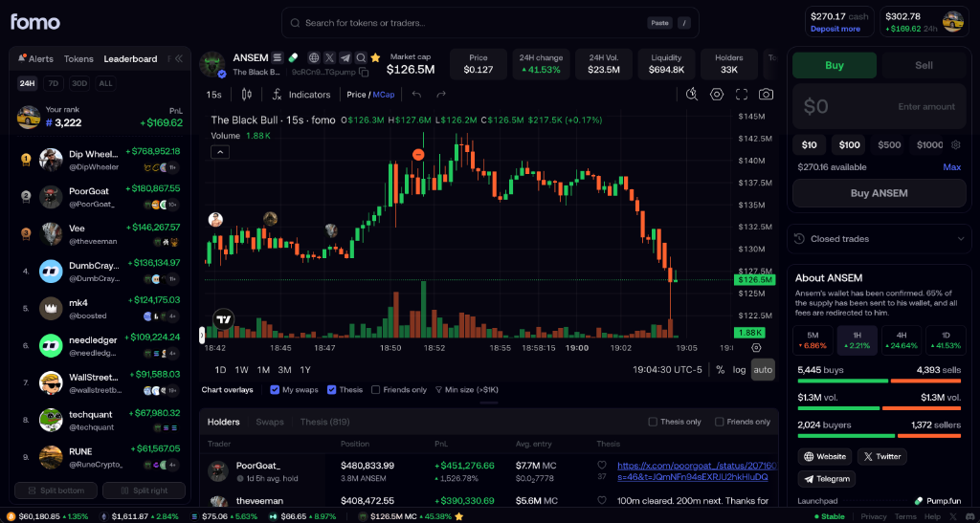Open the Twitter link button

click(x=881, y=456)
